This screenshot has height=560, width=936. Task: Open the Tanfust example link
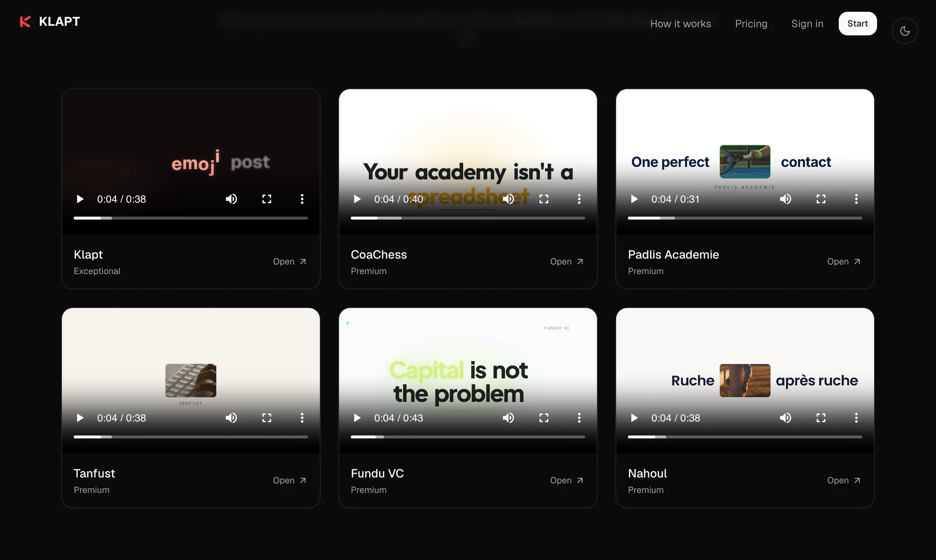pos(290,480)
